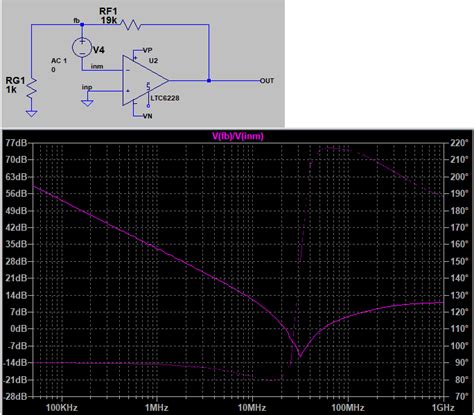Click the 100KHz frequency axis label
This screenshot has height=415, width=474.
[x=62, y=407]
